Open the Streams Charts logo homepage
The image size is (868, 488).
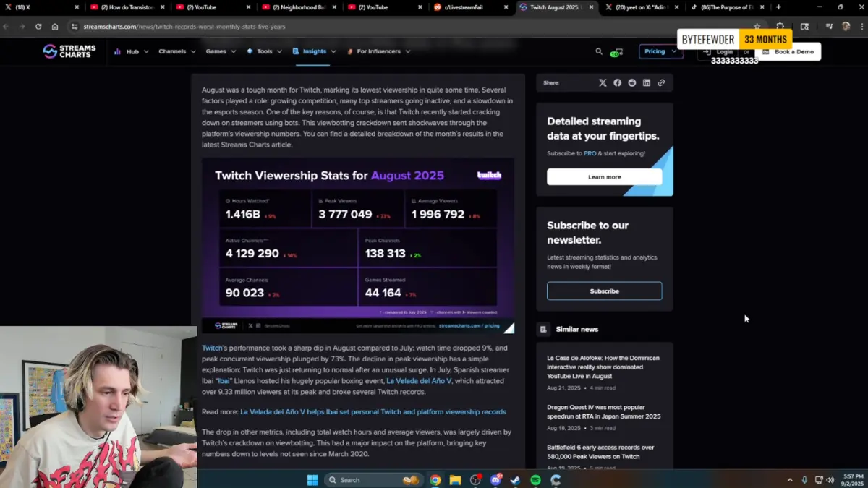point(69,51)
